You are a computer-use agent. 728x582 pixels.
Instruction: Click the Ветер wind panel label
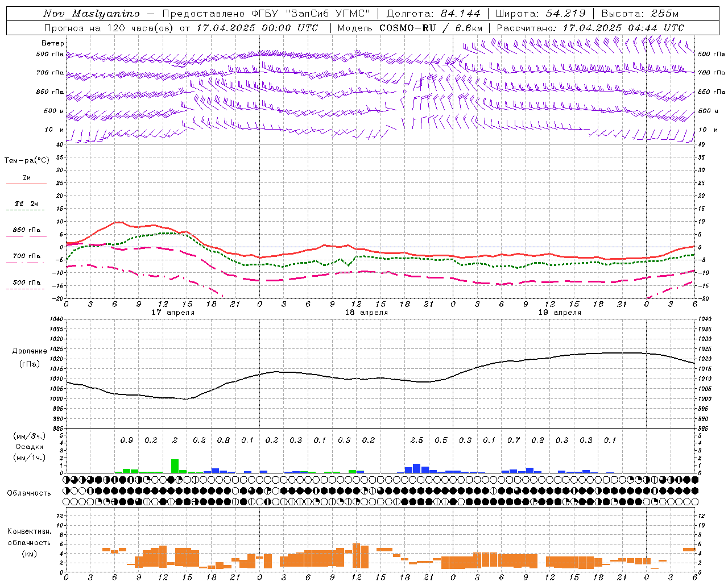[53, 43]
